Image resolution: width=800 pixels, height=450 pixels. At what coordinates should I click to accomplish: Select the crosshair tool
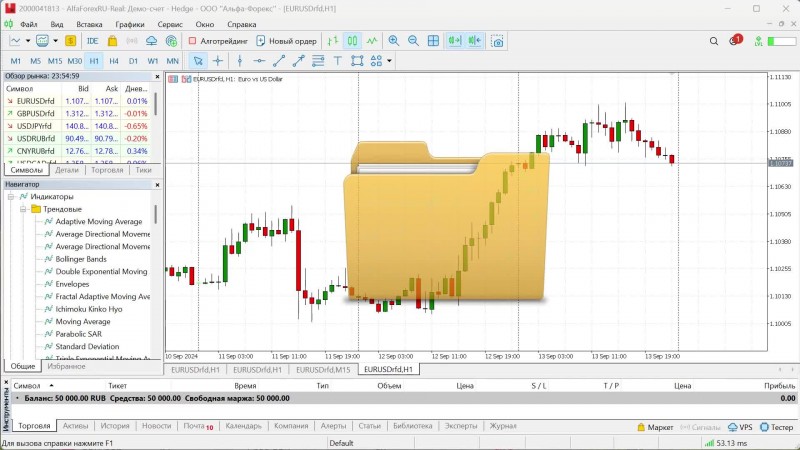click(218, 61)
